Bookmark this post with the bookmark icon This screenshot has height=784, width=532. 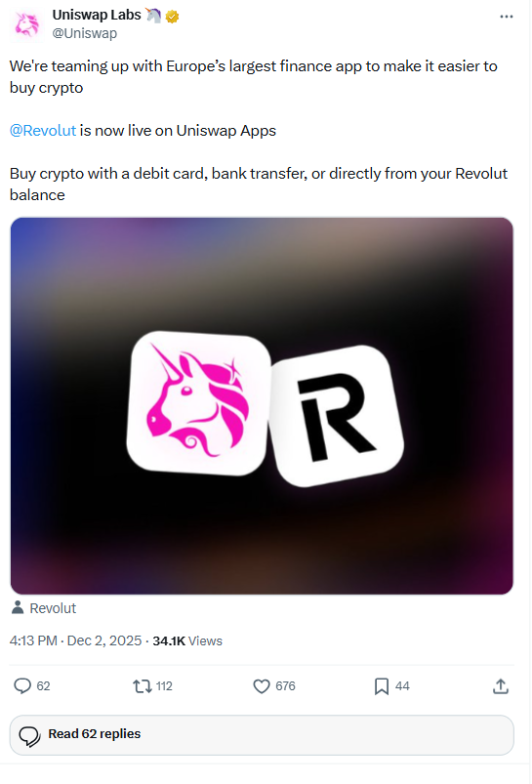tap(382, 686)
